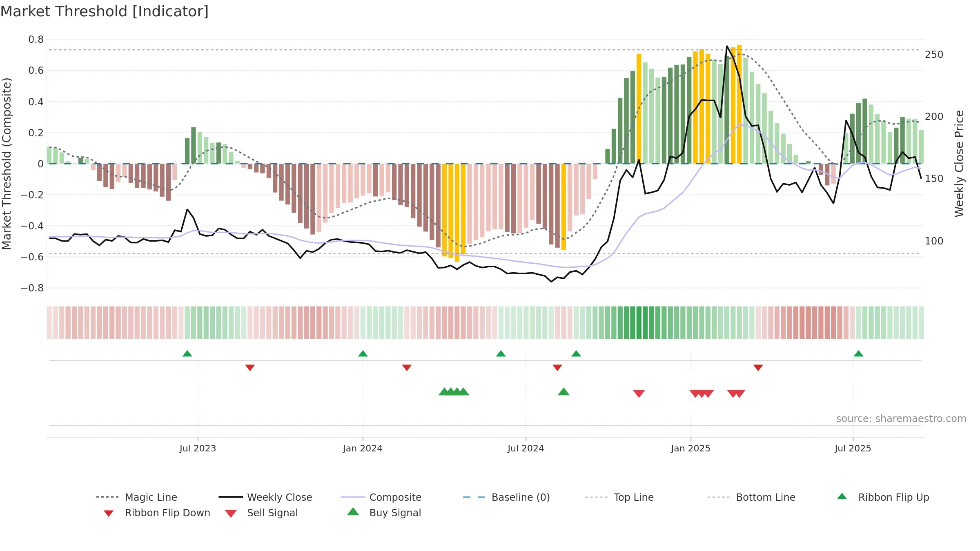Click the Jan 2024 x-axis label

(x=363, y=449)
